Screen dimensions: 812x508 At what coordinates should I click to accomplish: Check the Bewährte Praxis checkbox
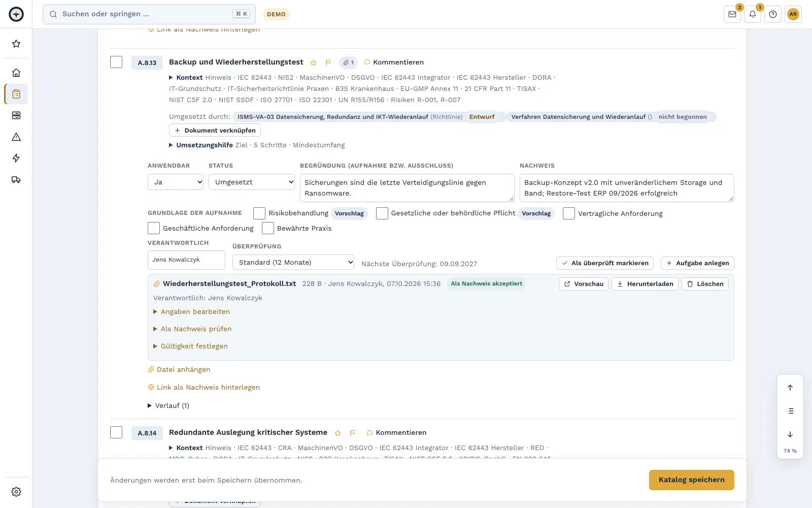point(268,228)
